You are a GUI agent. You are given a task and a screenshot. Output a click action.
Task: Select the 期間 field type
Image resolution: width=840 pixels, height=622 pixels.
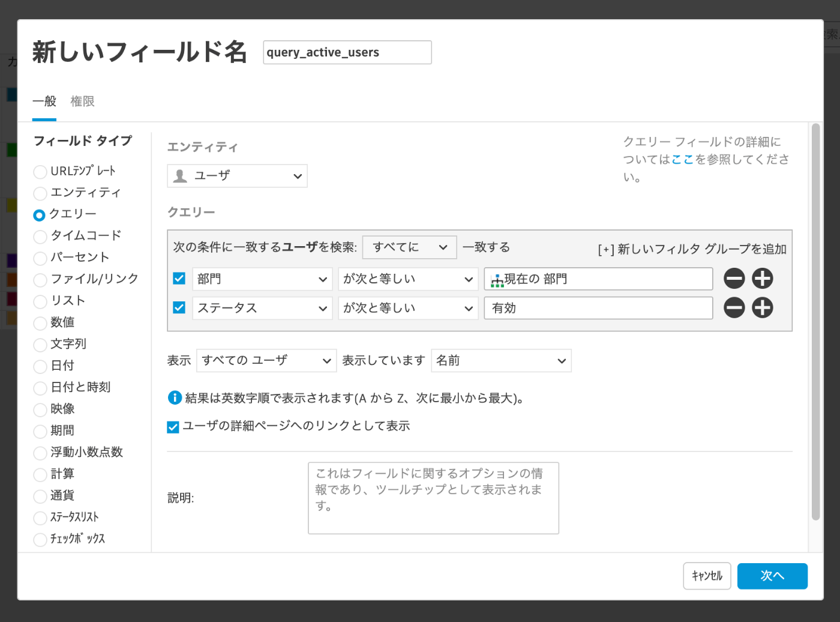pos(40,431)
